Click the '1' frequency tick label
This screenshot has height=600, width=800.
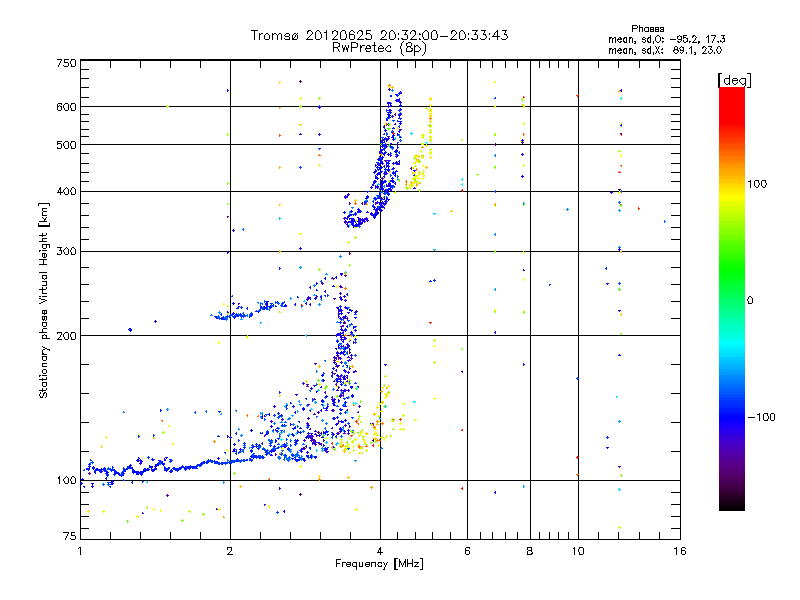tap(80, 551)
